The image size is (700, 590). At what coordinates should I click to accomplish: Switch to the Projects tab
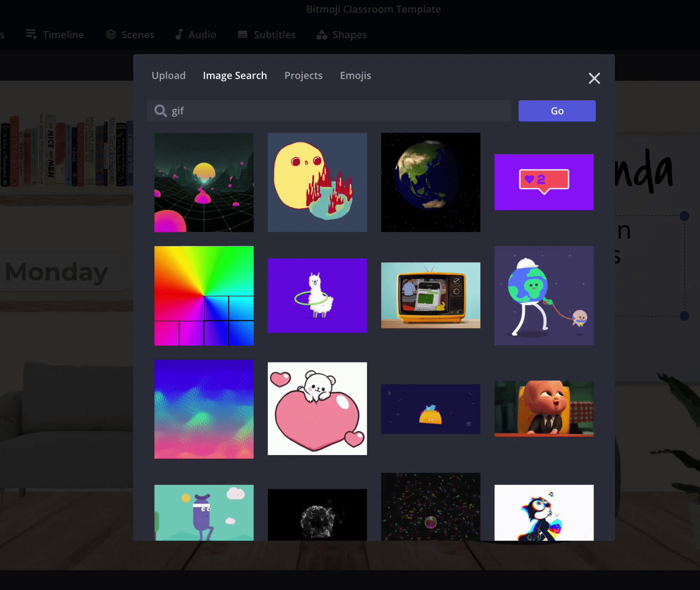[303, 75]
